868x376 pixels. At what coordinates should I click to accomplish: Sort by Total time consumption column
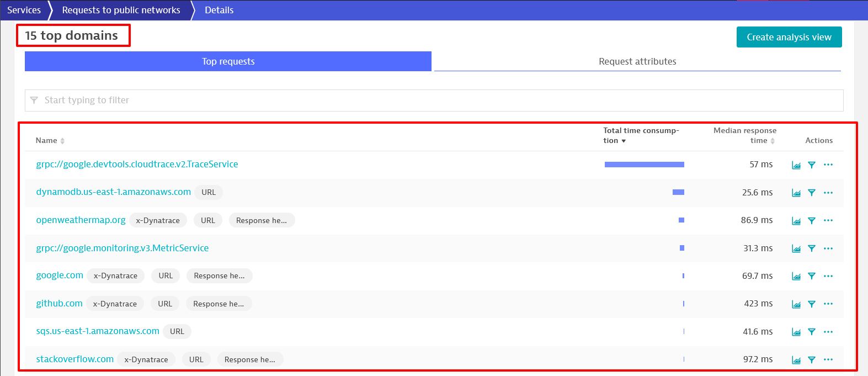point(640,135)
